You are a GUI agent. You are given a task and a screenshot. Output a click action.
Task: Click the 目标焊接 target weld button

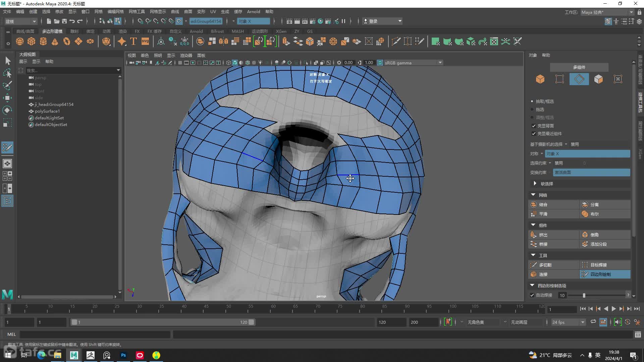click(605, 265)
